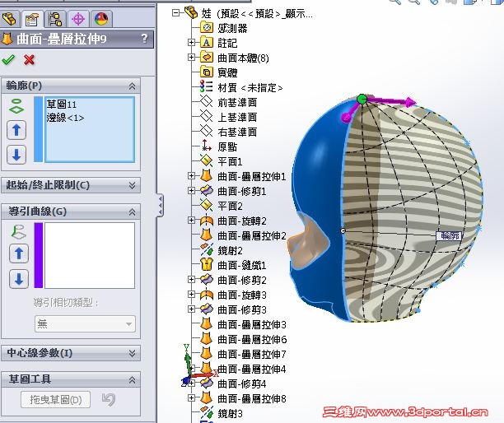The width and height of the screenshot is (504, 423).
Task: Select 原點 in the tree
Action: point(227,146)
